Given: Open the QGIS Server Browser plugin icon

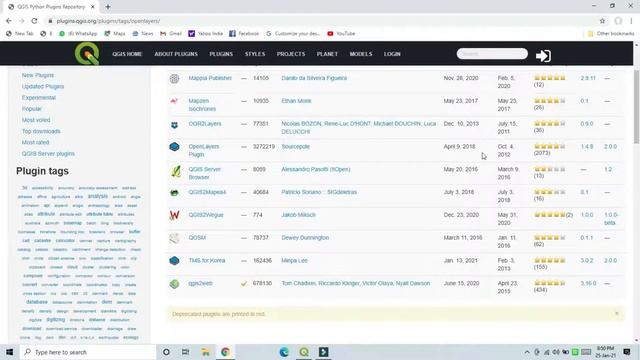Looking at the screenshot, I should click(176, 171).
